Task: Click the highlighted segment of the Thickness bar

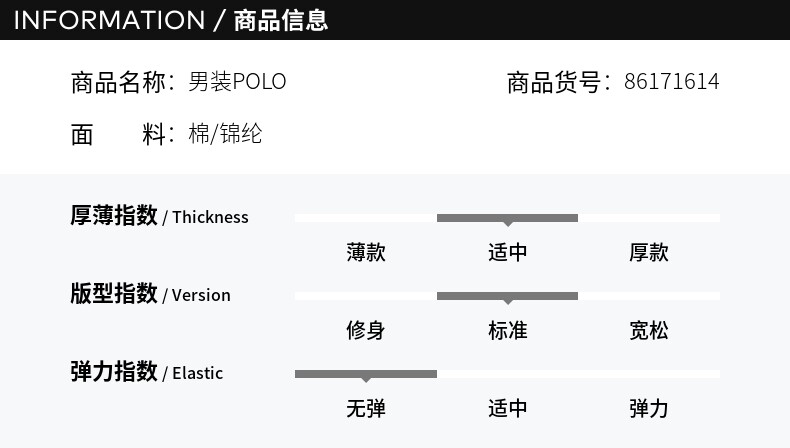Action: point(507,217)
